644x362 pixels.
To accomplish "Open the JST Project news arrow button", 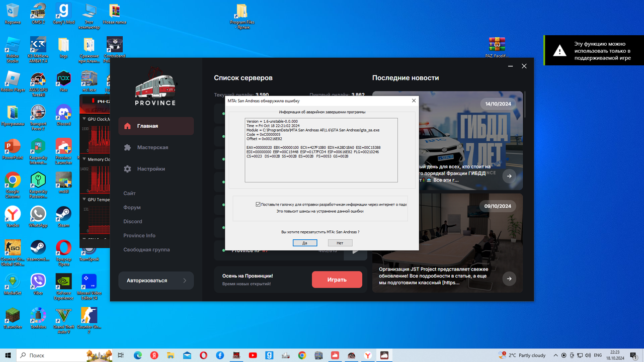I will [x=509, y=279].
